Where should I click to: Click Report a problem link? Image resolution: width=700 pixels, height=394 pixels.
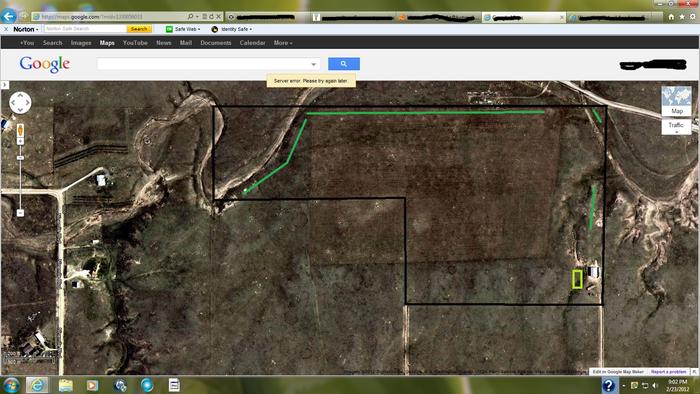pos(668,371)
